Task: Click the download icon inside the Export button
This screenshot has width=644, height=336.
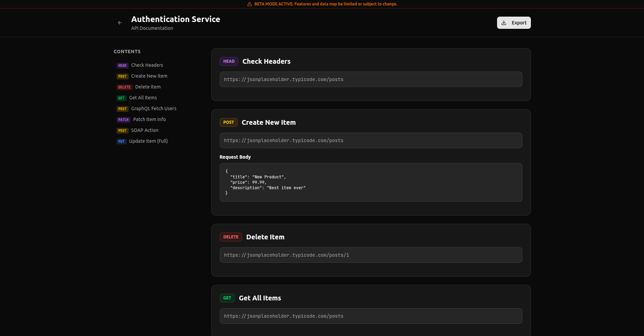Action: point(503,23)
